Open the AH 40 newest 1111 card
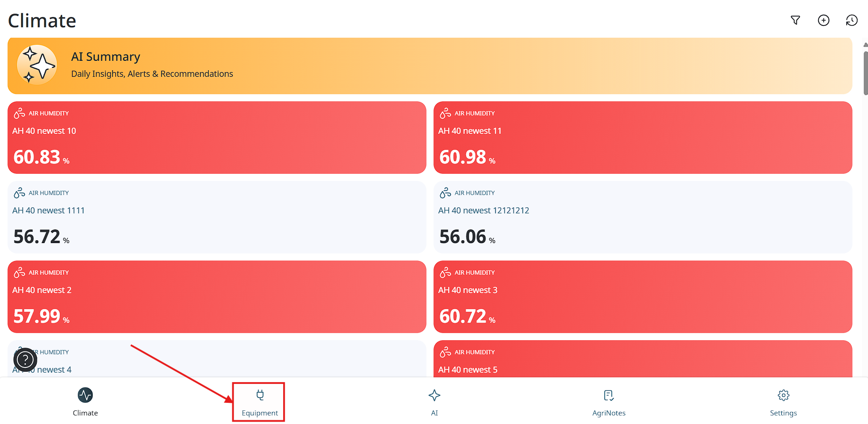The image size is (868, 424). coord(217,217)
